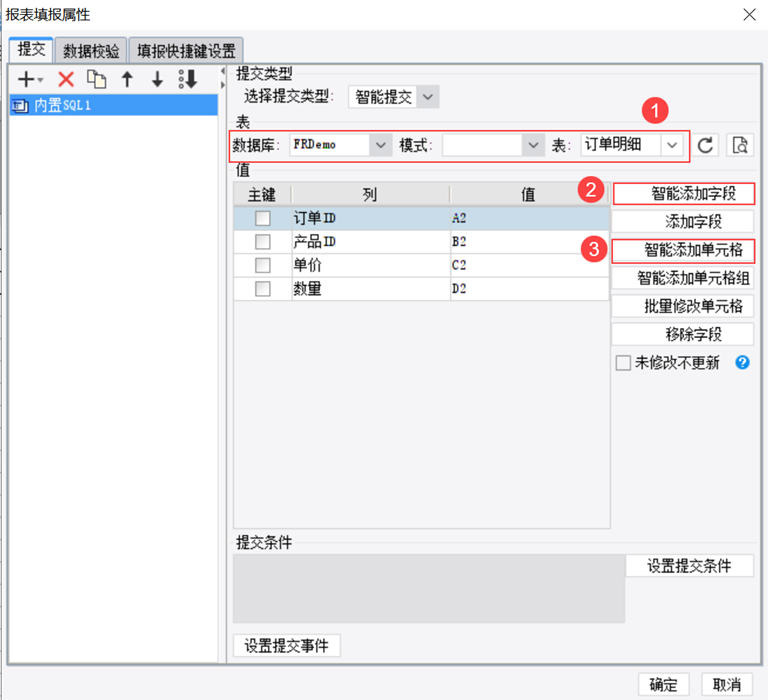This screenshot has width=768, height=700.
Task: Click the 列 column header
Action: tap(371, 194)
